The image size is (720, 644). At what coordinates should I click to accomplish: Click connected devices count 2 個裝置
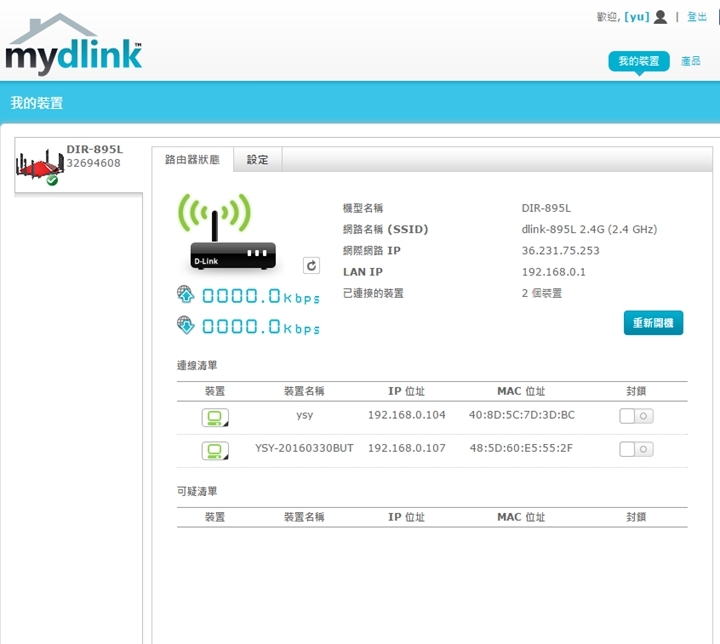542,293
